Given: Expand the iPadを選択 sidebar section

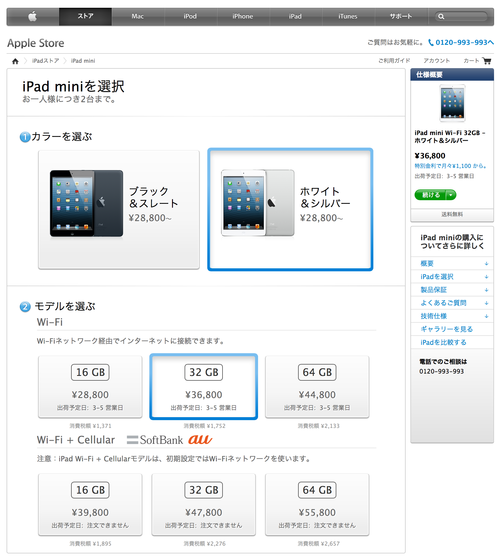Looking at the screenshot, I should tap(452, 276).
